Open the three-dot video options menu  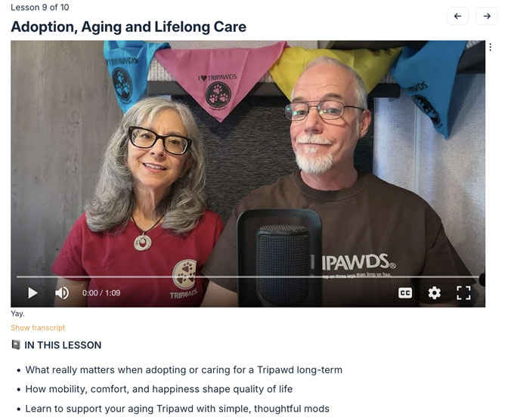(x=490, y=47)
